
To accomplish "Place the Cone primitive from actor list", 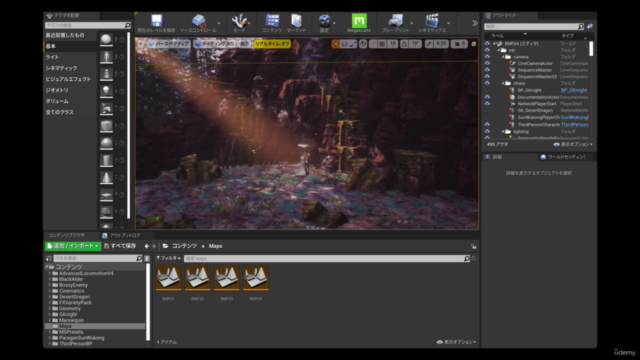I will click(x=106, y=178).
